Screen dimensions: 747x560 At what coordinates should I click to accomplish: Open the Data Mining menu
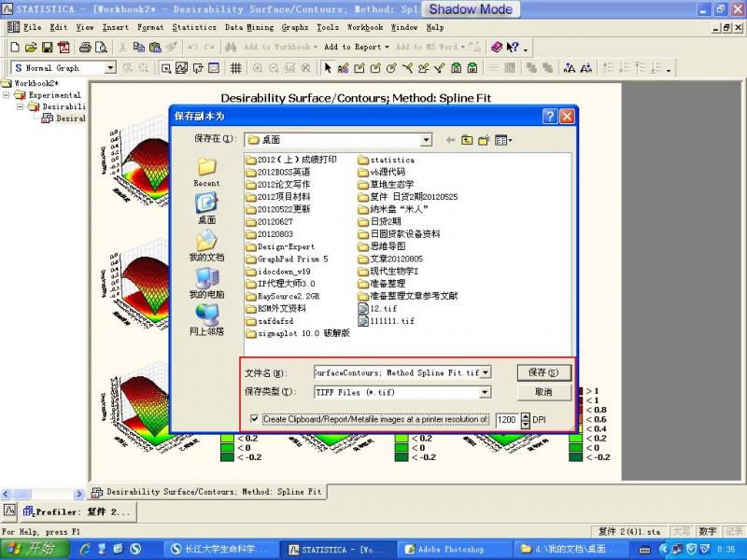(249, 27)
